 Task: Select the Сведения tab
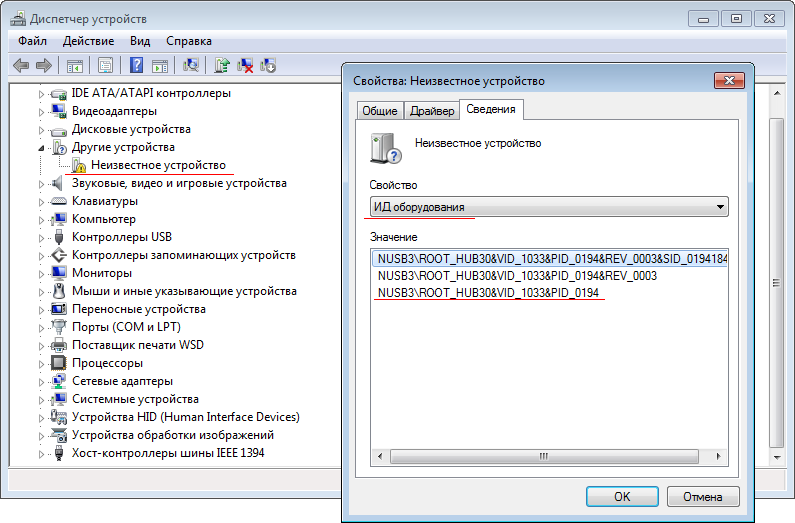[x=491, y=109]
